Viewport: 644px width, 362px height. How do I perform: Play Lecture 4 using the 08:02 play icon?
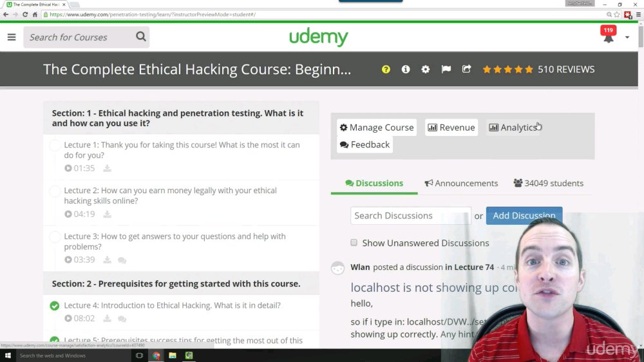pos(68,318)
